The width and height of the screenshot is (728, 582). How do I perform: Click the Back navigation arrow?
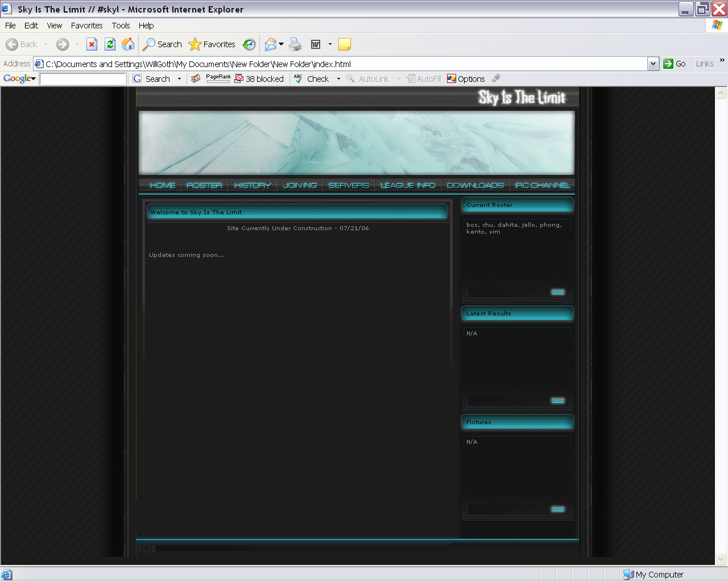(x=21, y=44)
